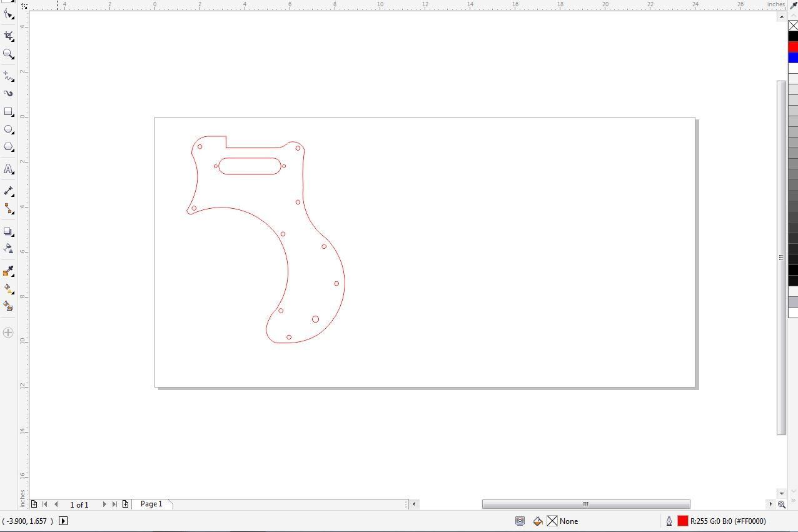Go to the last page
This screenshot has width=798, height=532.
coord(114,504)
